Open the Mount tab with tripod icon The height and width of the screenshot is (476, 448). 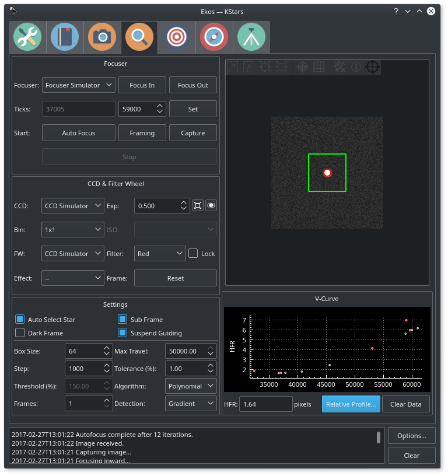251,37
